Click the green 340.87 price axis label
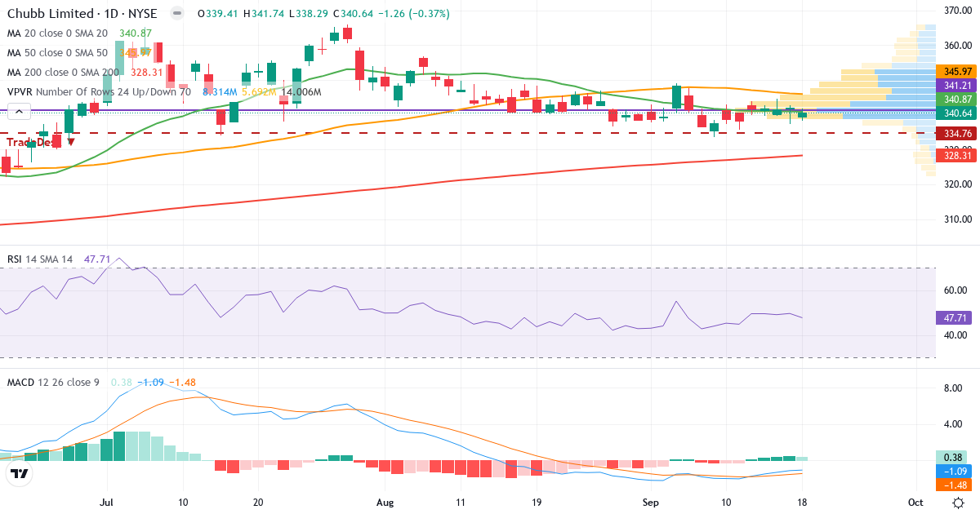This screenshot has height=514, width=980. tap(956, 99)
